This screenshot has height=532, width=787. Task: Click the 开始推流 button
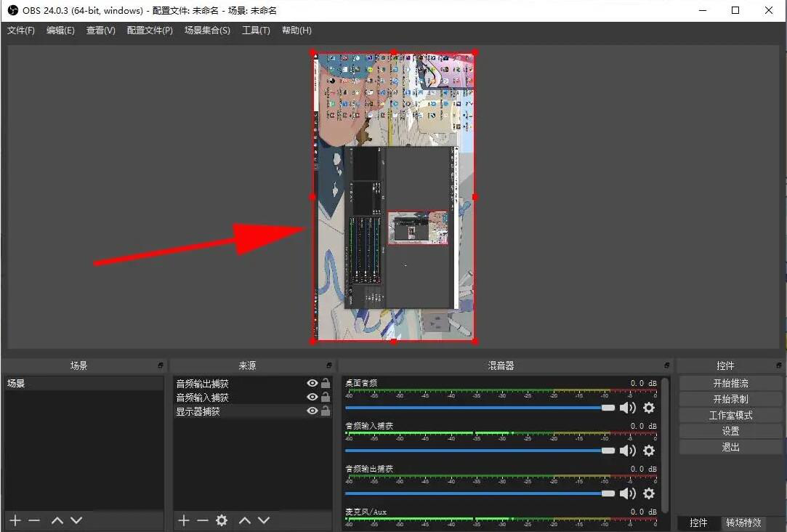pos(730,383)
